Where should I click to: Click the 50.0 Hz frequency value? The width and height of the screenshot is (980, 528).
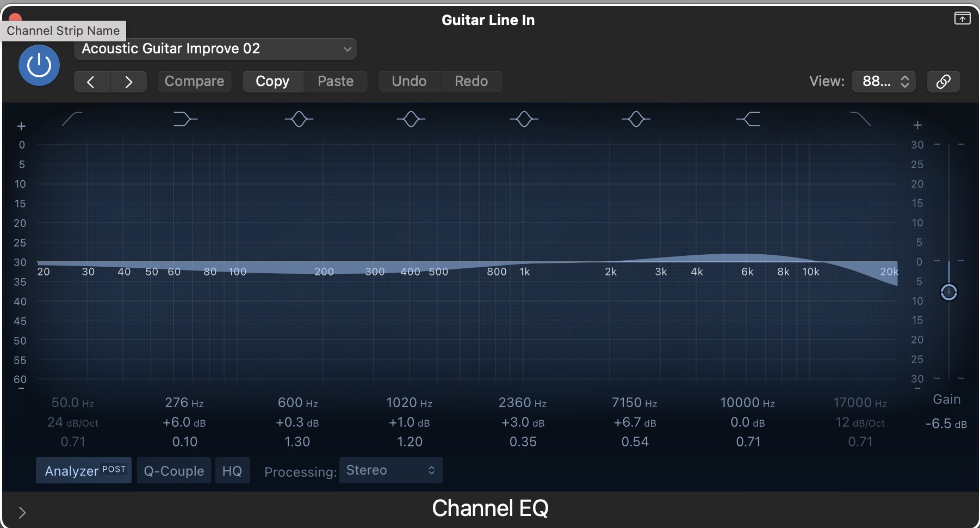(x=73, y=403)
